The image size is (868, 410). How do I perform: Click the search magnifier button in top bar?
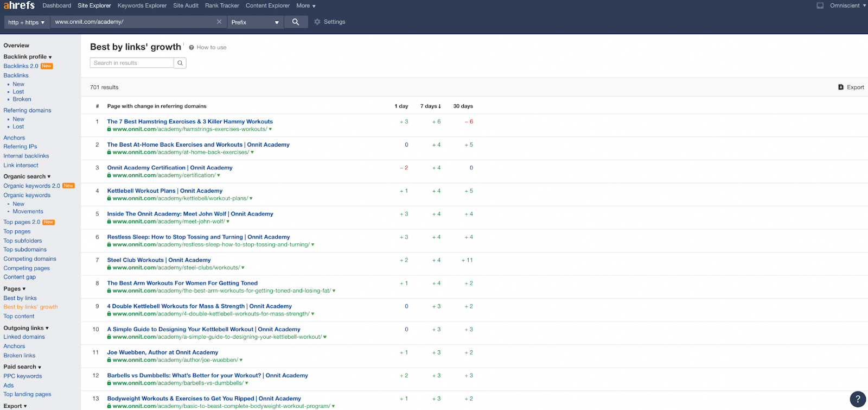coord(296,22)
